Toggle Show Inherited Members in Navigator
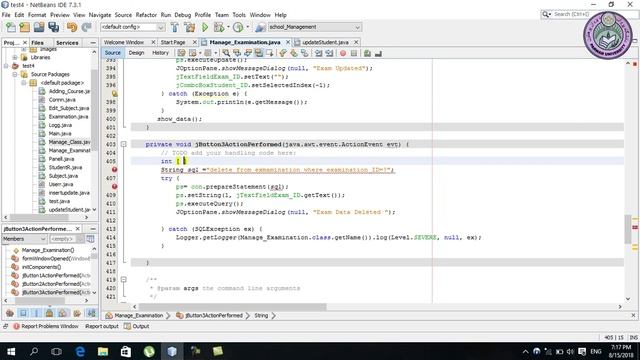Viewport: 640px width, 360px height. [x=10, y=313]
